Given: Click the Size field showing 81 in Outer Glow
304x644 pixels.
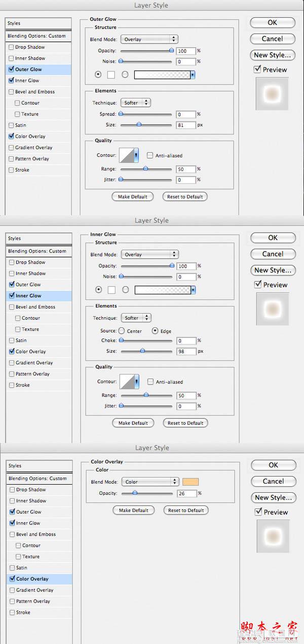Looking at the screenshot, I should (186, 125).
